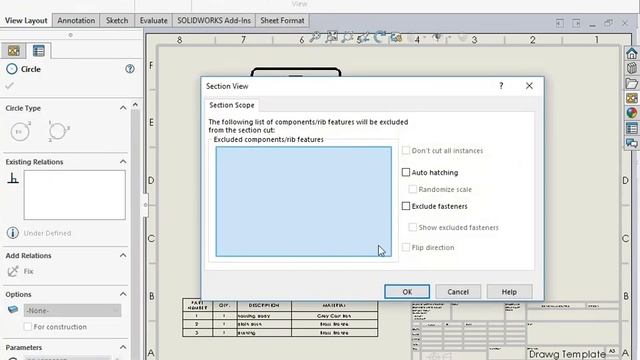The height and width of the screenshot is (360, 640).
Task: Toggle the Randomize scale checkbox
Action: click(413, 189)
